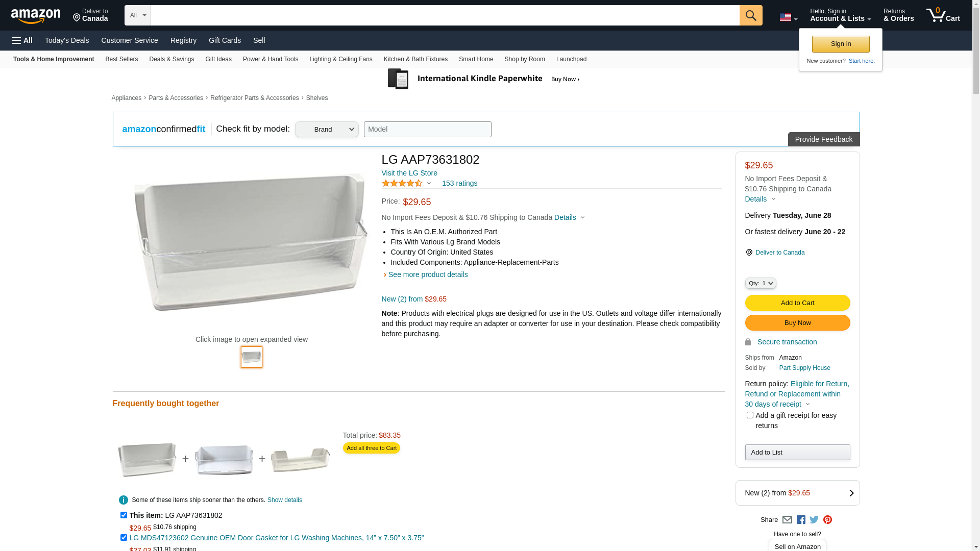Share product on Pinterest
Screen dimensions: 980x551
(x=827, y=520)
